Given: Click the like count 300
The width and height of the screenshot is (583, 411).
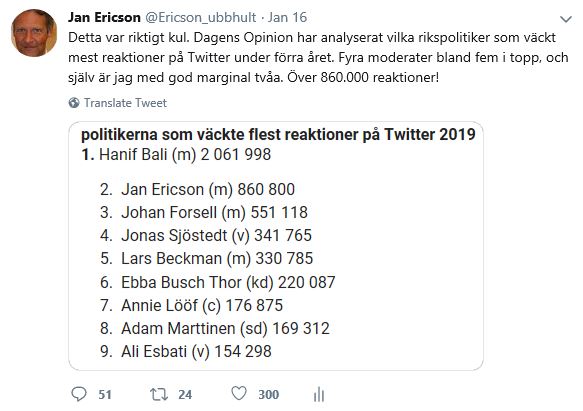Looking at the screenshot, I should coord(268,395).
